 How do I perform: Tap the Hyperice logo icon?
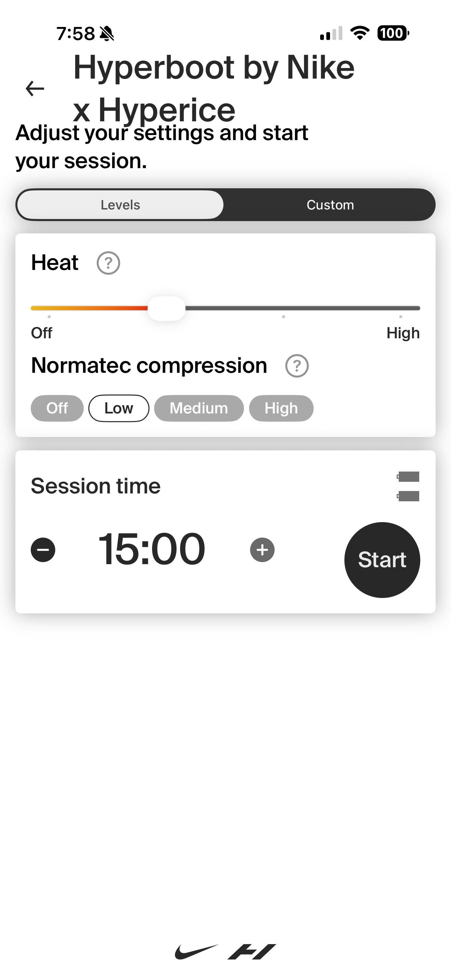tap(252, 951)
